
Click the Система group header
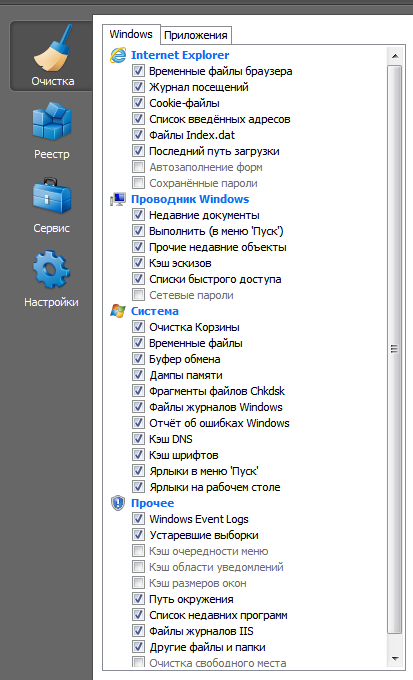pyautogui.click(x=155, y=311)
